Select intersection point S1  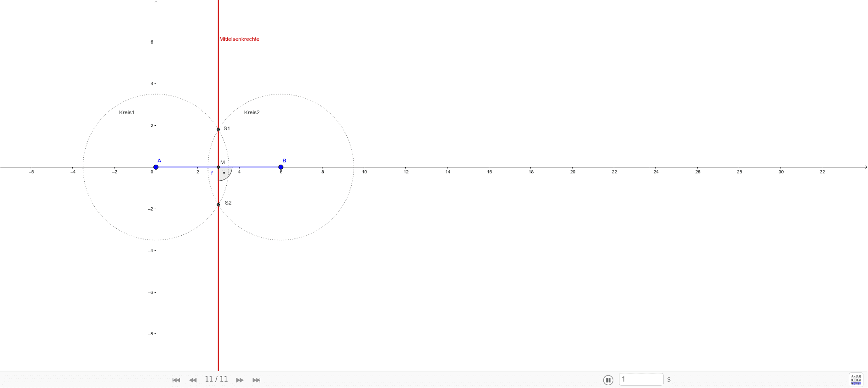[218, 129]
